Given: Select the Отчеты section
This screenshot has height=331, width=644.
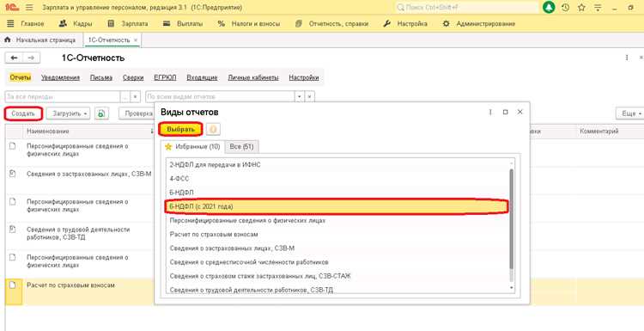Looking at the screenshot, I should pyautogui.click(x=20, y=77).
